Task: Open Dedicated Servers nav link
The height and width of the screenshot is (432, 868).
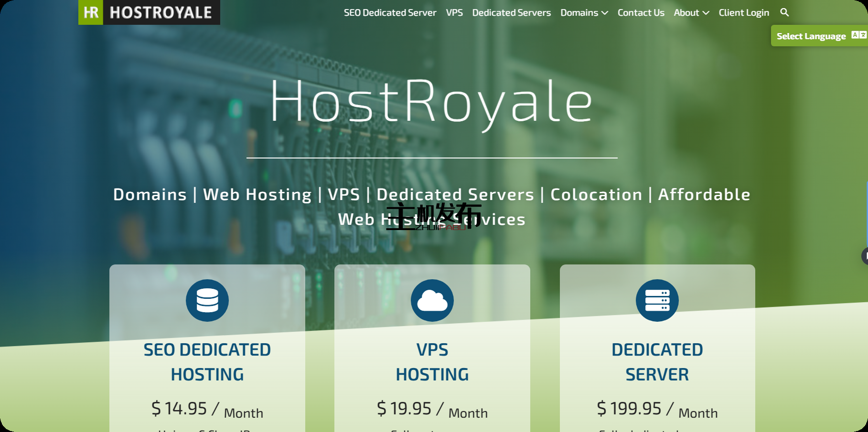Action: click(x=512, y=13)
